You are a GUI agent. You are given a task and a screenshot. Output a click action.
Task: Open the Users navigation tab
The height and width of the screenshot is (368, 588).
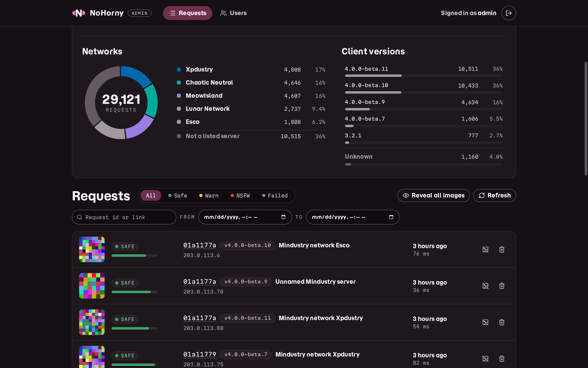233,13
